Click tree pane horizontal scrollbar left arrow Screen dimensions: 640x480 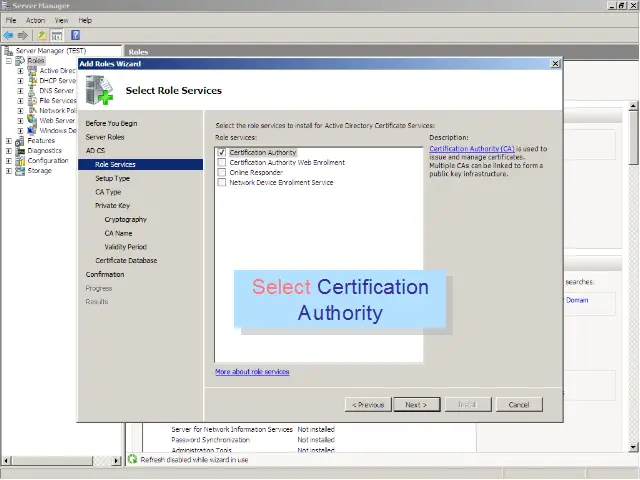tap(6, 460)
